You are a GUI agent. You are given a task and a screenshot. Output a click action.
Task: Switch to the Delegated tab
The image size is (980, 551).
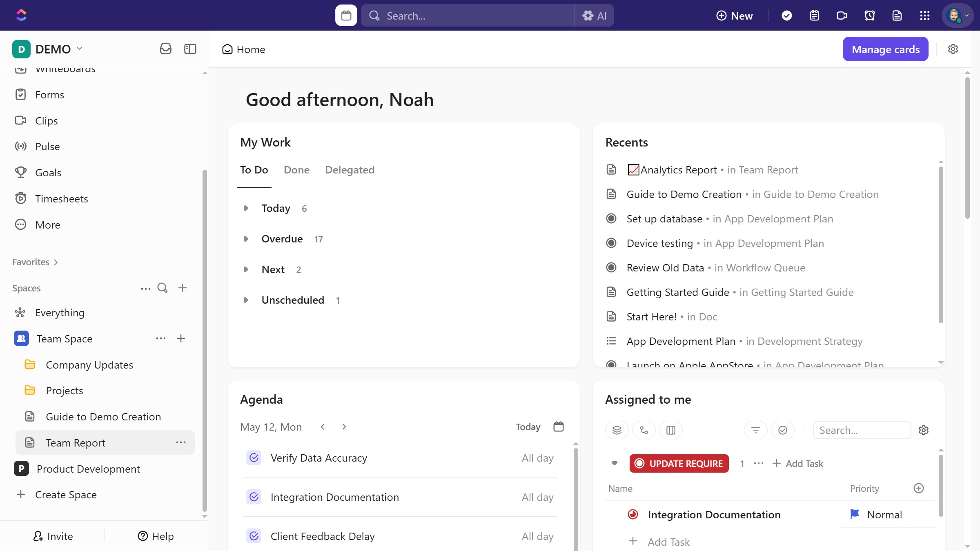pyautogui.click(x=350, y=170)
